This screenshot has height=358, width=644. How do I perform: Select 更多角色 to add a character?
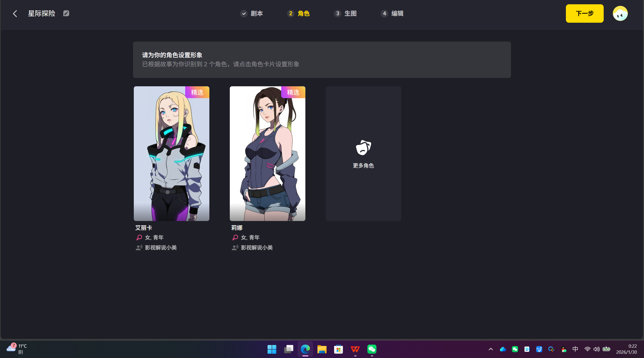(363, 166)
